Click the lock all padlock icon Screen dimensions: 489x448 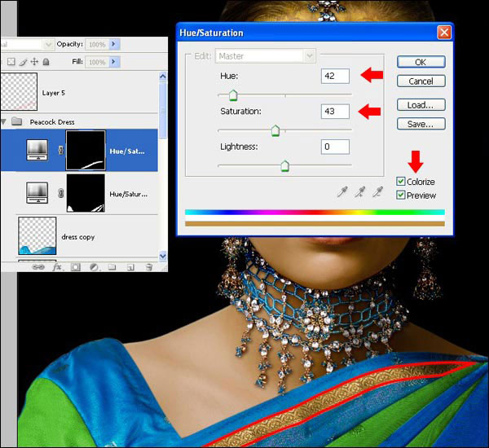46,62
